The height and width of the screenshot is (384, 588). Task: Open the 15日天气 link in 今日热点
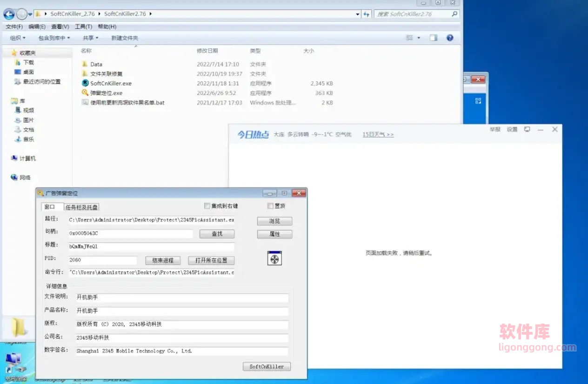(378, 134)
